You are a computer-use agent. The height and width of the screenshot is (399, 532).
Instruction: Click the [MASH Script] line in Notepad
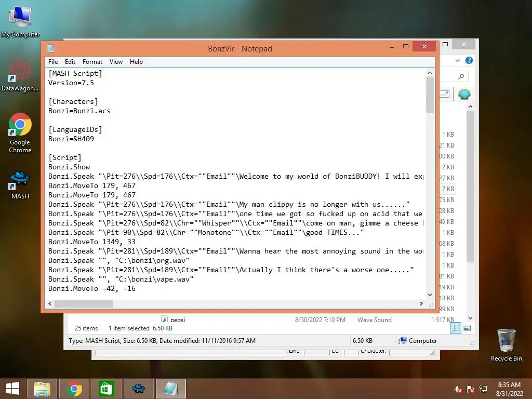coord(75,73)
